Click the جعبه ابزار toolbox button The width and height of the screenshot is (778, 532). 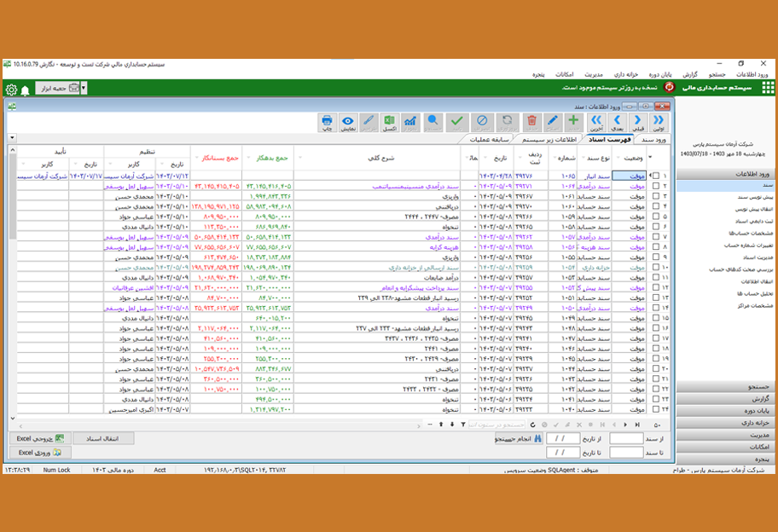tap(57, 89)
